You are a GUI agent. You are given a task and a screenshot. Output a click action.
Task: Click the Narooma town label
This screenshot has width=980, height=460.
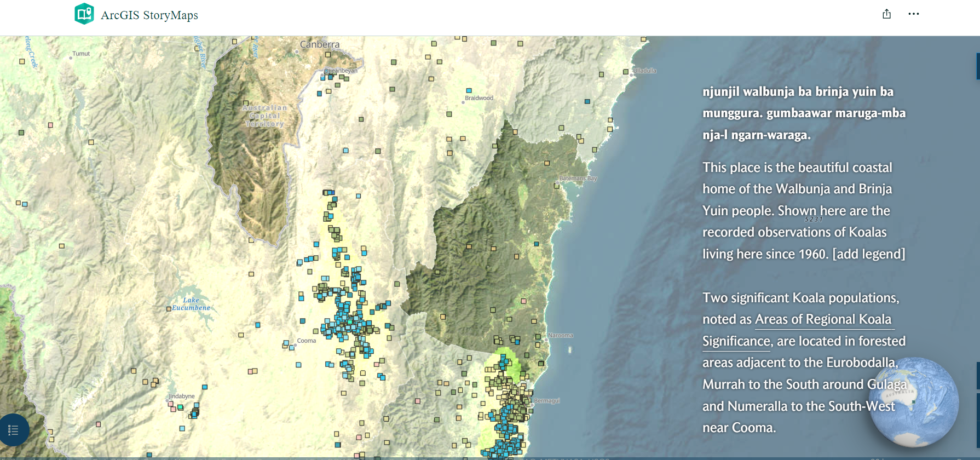560,335
